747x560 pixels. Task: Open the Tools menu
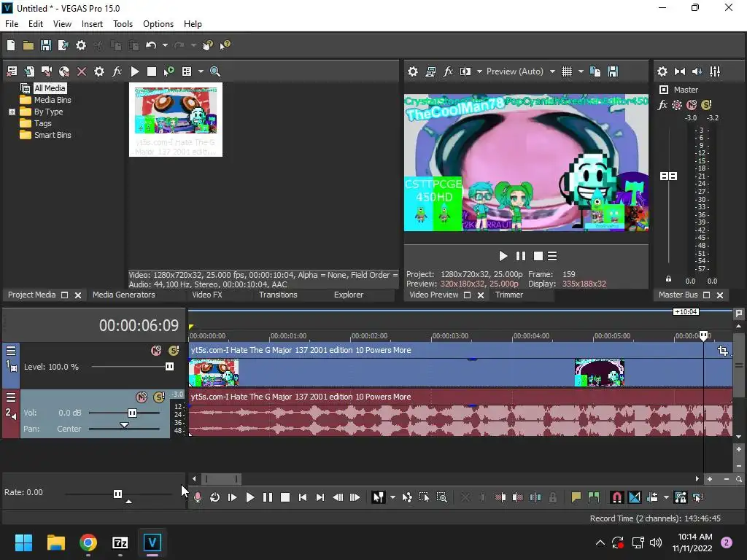tap(123, 24)
